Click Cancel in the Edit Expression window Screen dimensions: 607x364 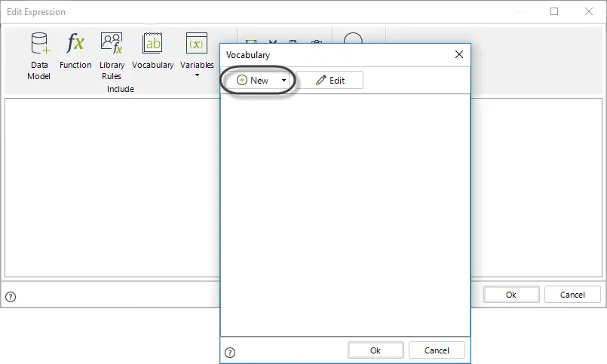coord(572,295)
